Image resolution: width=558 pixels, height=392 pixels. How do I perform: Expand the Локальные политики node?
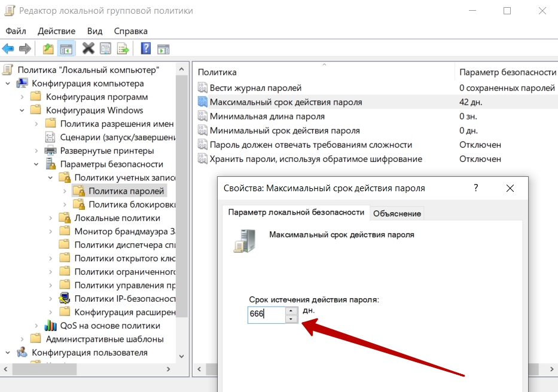pos(50,218)
